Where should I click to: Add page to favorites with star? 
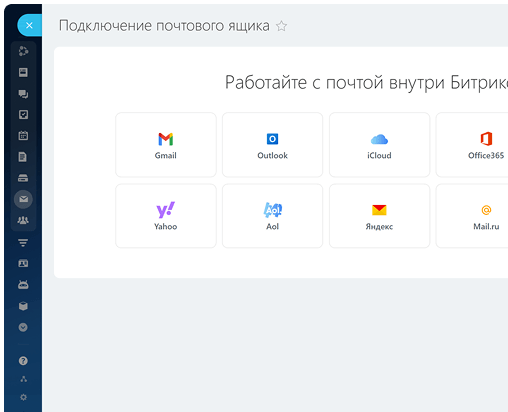click(x=281, y=26)
